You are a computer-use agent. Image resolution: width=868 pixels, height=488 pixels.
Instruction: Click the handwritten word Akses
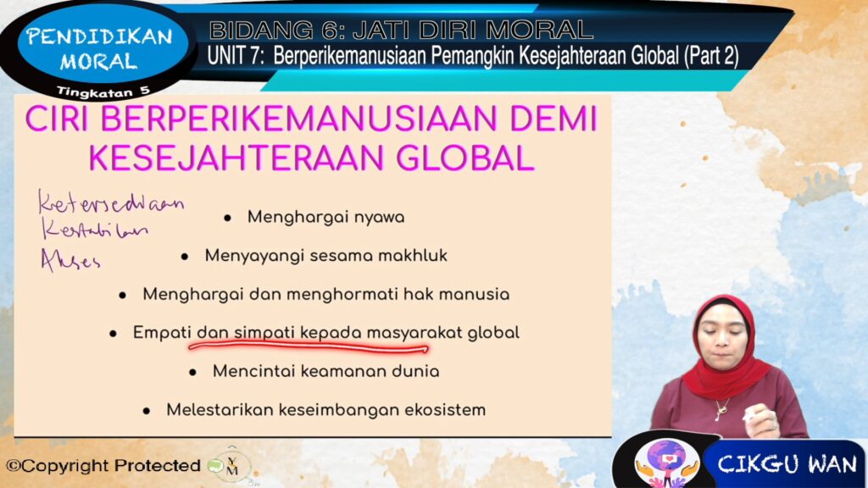[x=70, y=261]
